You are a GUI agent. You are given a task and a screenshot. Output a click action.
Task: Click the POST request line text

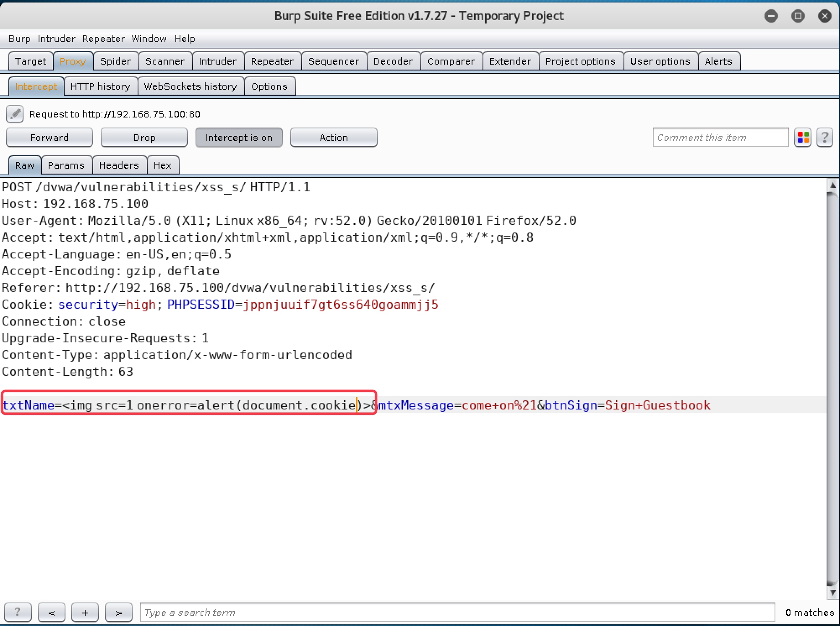click(x=156, y=187)
